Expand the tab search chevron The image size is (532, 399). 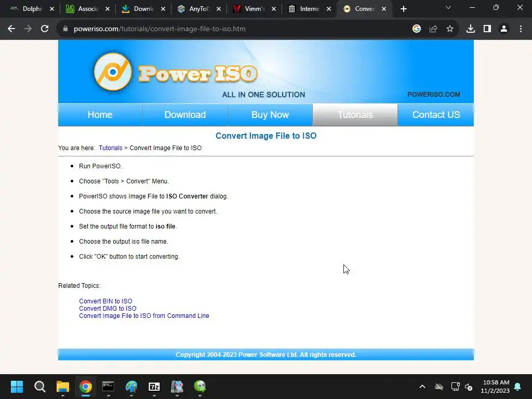click(x=448, y=7)
